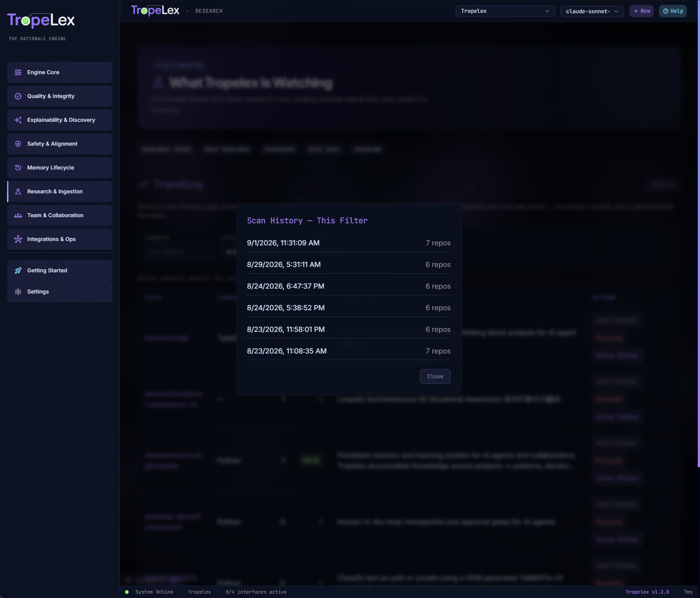Click the TropeLex logo in sidebar
This screenshot has height=598, width=700.
pyautogui.click(x=41, y=20)
